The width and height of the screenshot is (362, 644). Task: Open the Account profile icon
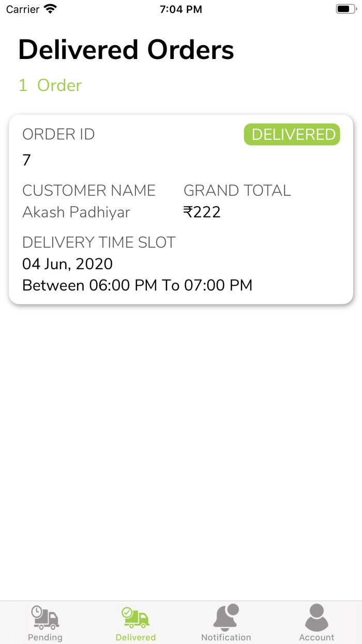coord(316,616)
